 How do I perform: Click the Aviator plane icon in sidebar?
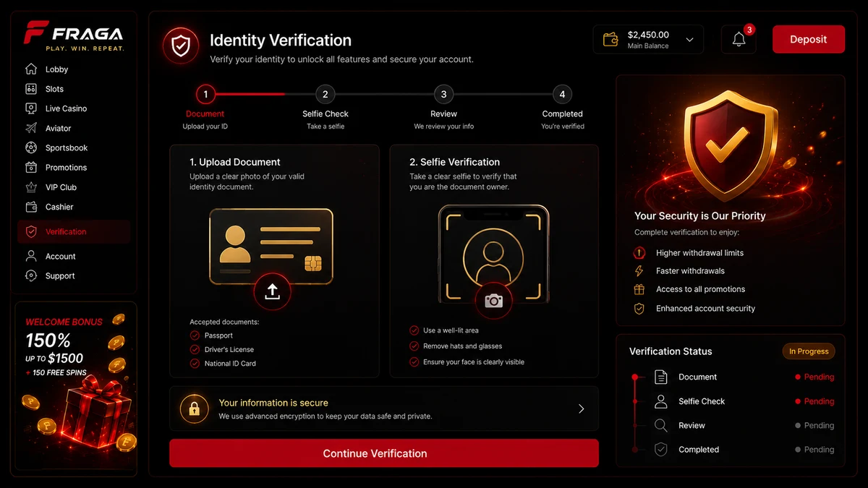coord(31,128)
